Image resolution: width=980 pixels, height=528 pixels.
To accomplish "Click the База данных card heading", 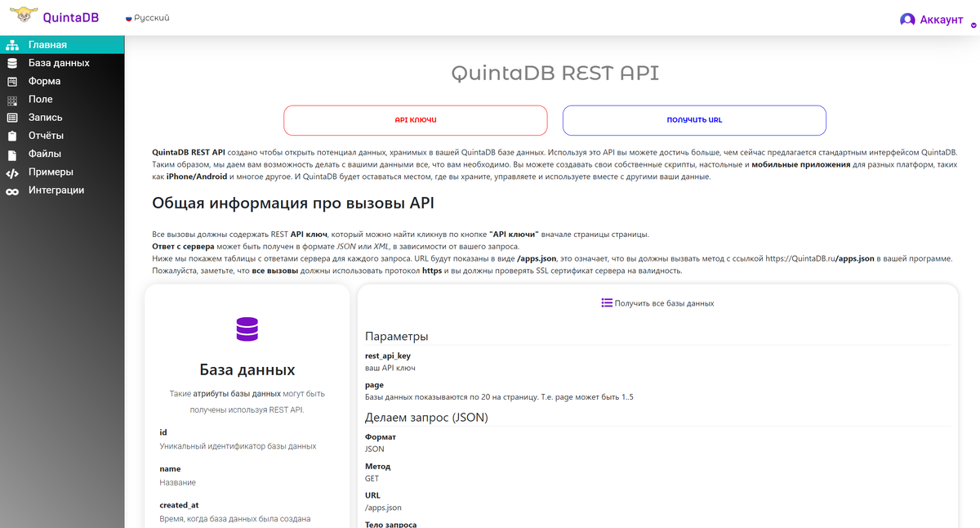I will point(247,369).
